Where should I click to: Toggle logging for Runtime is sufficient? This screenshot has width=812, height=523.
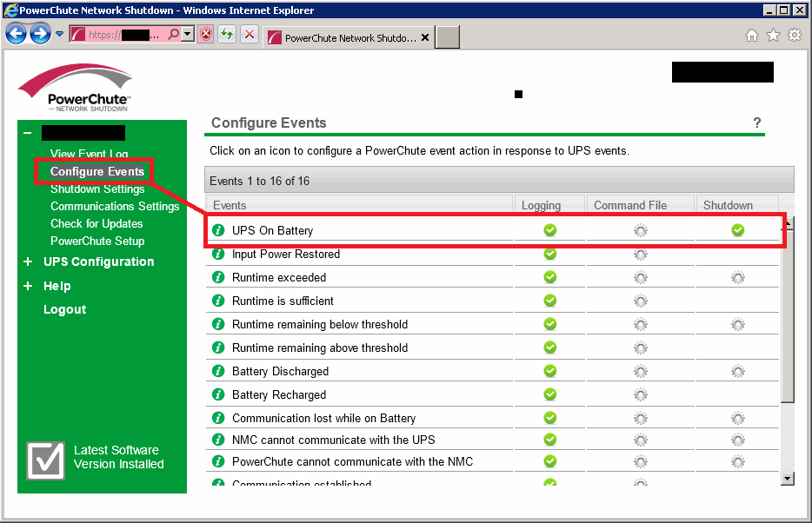click(550, 301)
